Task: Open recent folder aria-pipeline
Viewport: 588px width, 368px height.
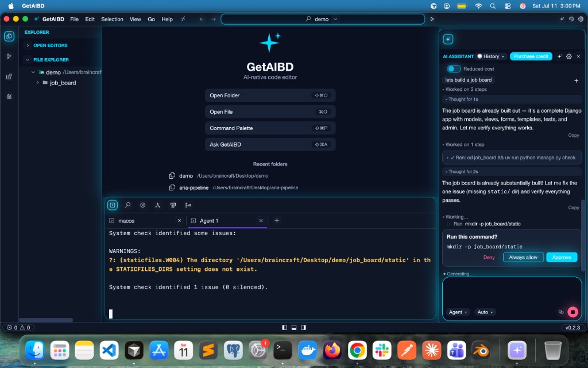Action: 234,187
